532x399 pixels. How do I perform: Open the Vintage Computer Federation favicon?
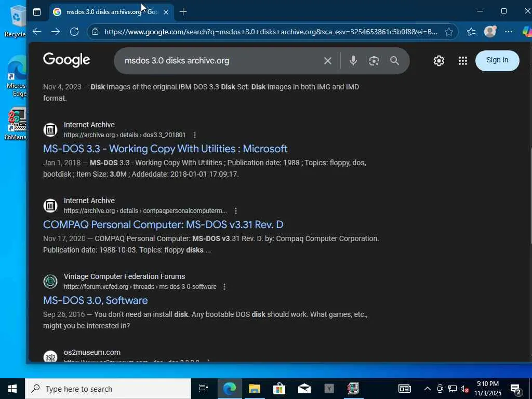click(x=50, y=281)
